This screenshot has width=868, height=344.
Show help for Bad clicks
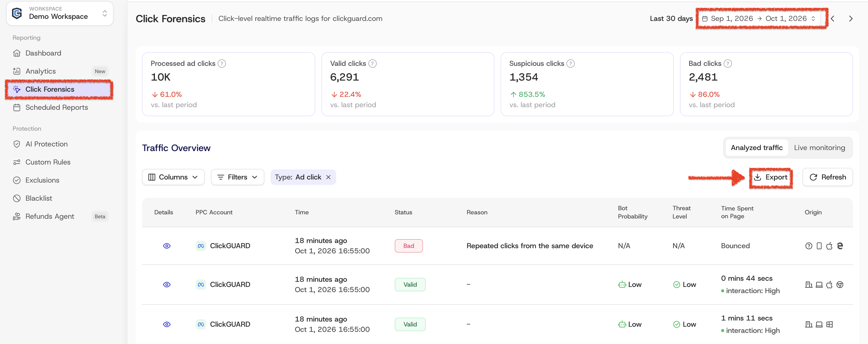[728, 64]
